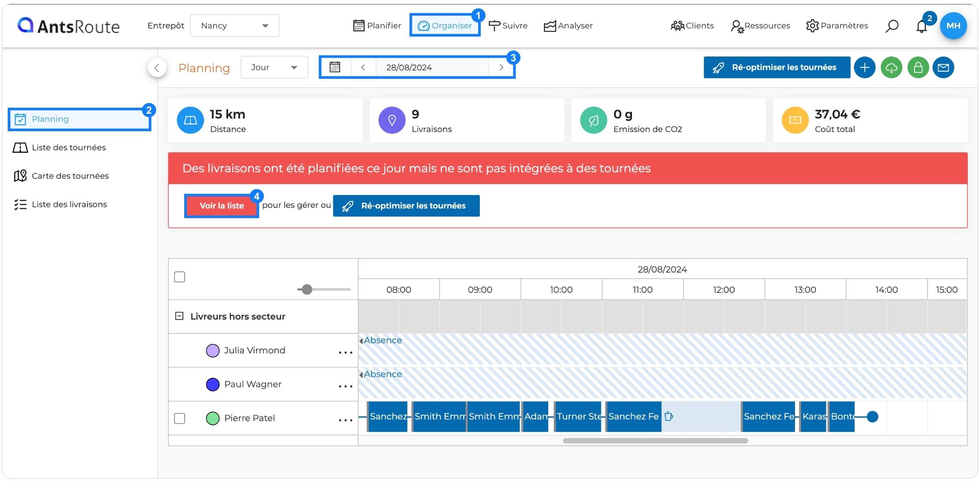980x483 pixels.
Task: Open the Suivre menu
Action: [508, 26]
